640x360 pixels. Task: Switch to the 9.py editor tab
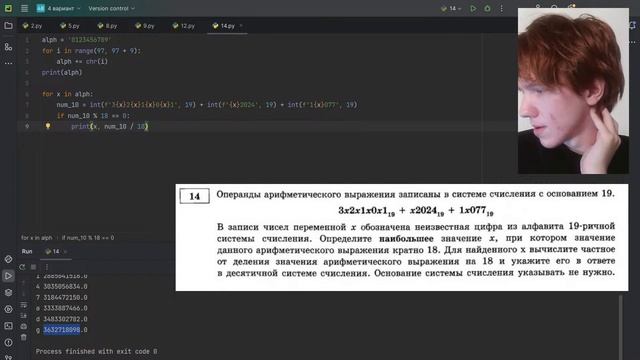[145, 26]
